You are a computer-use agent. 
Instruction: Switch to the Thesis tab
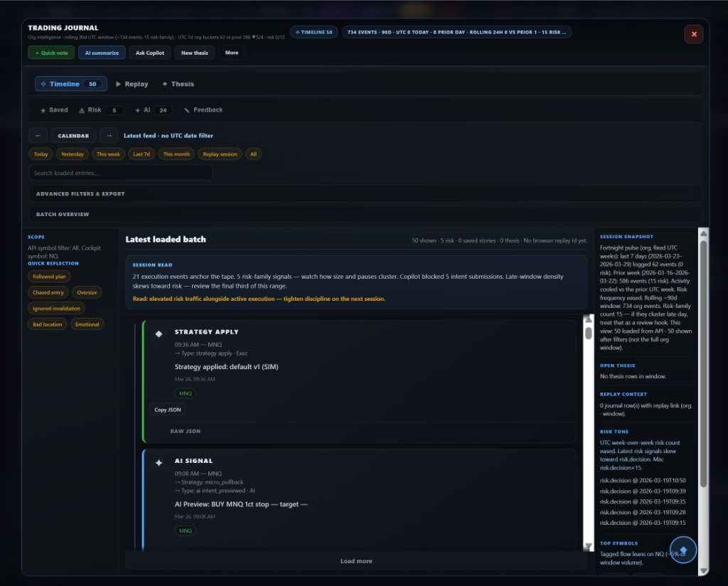178,84
